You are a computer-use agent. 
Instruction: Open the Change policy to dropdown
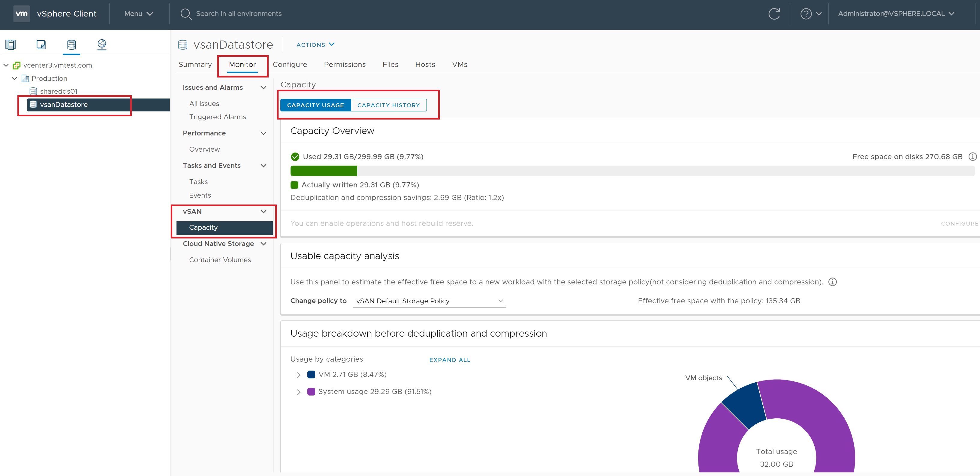pyautogui.click(x=429, y=301)
